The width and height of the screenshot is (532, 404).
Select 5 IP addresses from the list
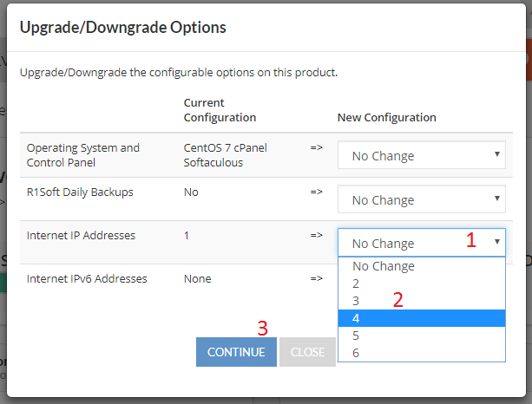[x=422, y=336]
